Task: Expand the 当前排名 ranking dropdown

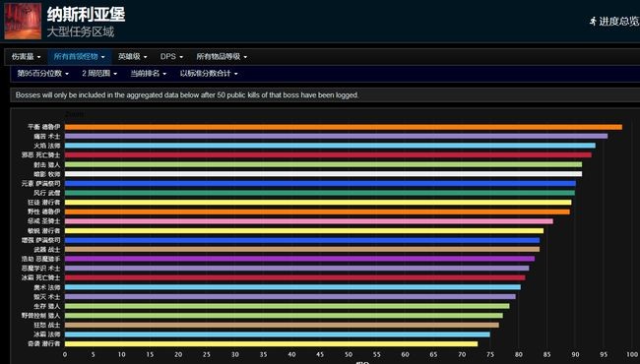Action: pos(148,74)
